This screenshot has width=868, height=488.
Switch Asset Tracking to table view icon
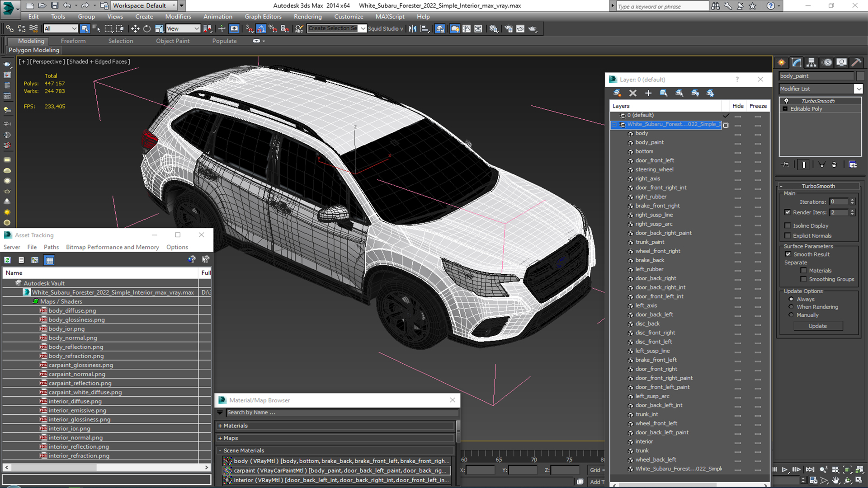tap(49, 260)
